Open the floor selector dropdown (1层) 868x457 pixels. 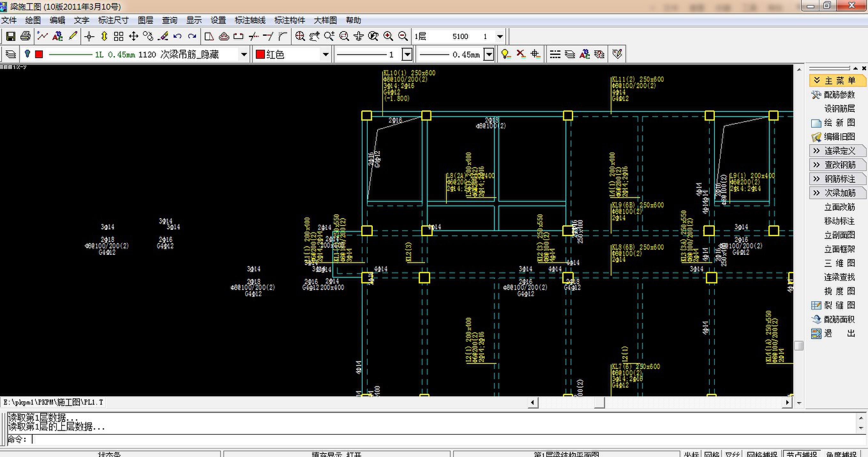click(500, 36)
